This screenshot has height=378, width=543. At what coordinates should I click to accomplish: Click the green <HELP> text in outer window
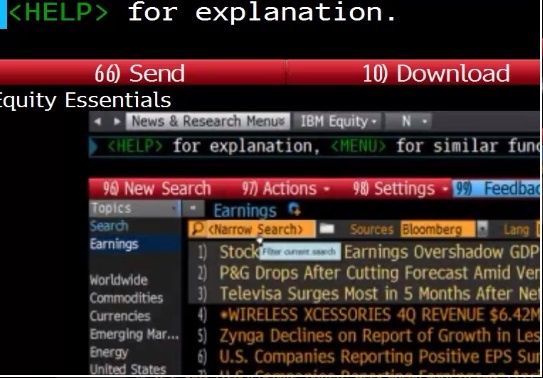coord(58,13)
